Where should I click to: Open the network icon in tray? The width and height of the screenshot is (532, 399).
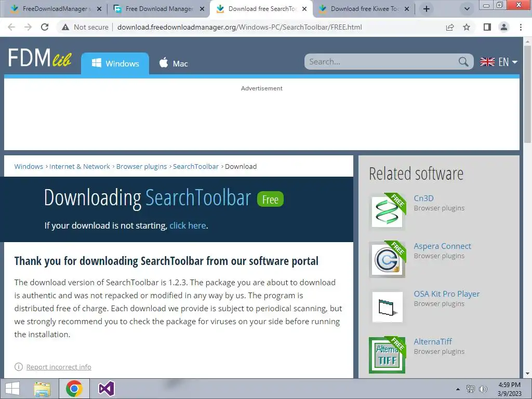point(470,389)
